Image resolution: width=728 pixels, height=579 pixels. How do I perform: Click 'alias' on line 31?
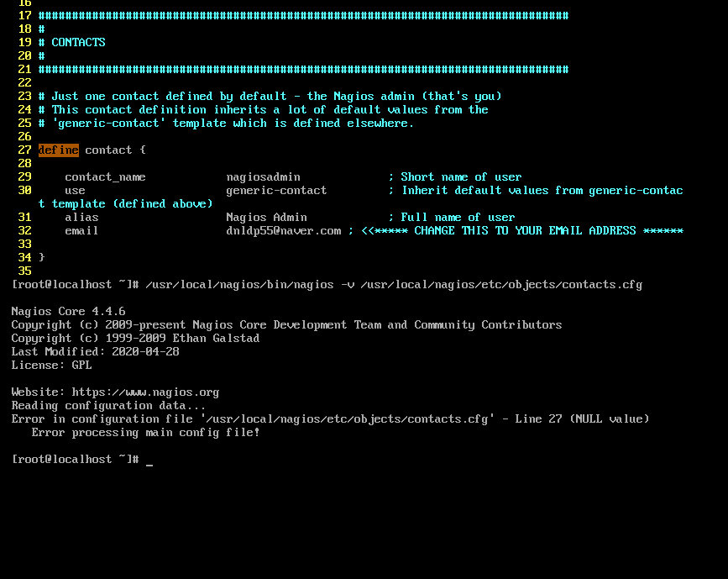[81, 218]
